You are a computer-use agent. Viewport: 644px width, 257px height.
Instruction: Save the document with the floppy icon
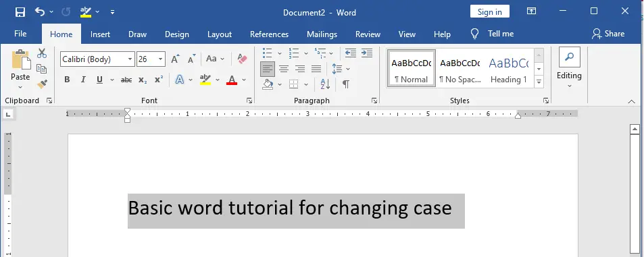point(20,12)
